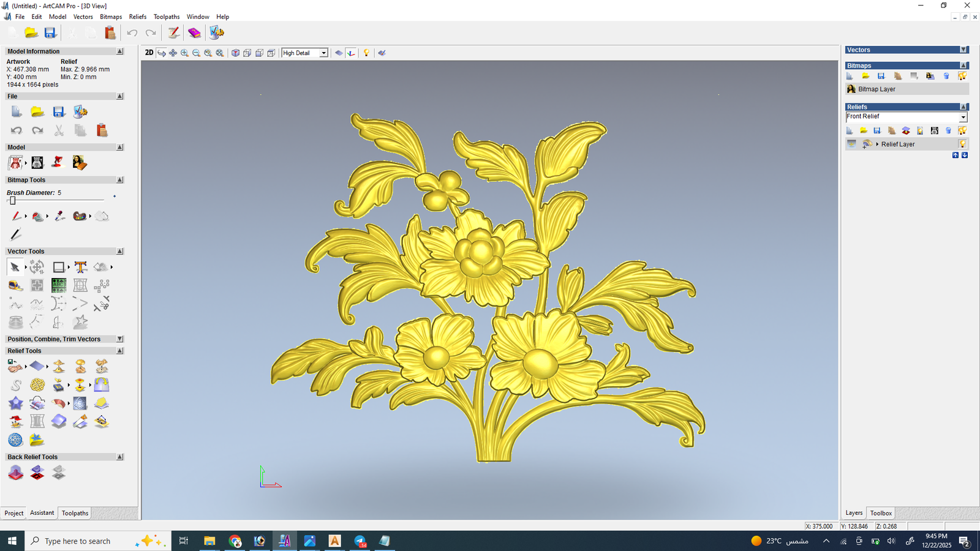The image size is (980, 551).
Task: Toggle all bitmap layers visibility lightbulbs
Action: (x=962, y=76)
